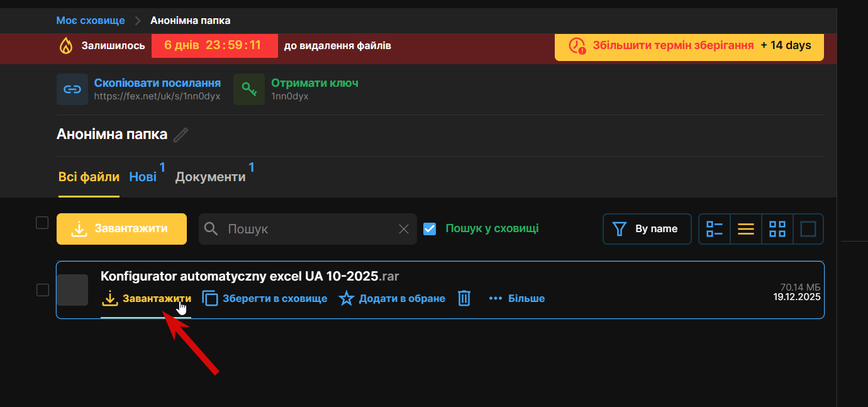
Task: Click the Анонімна папка folder heading
Action: [x=112, y=134]
